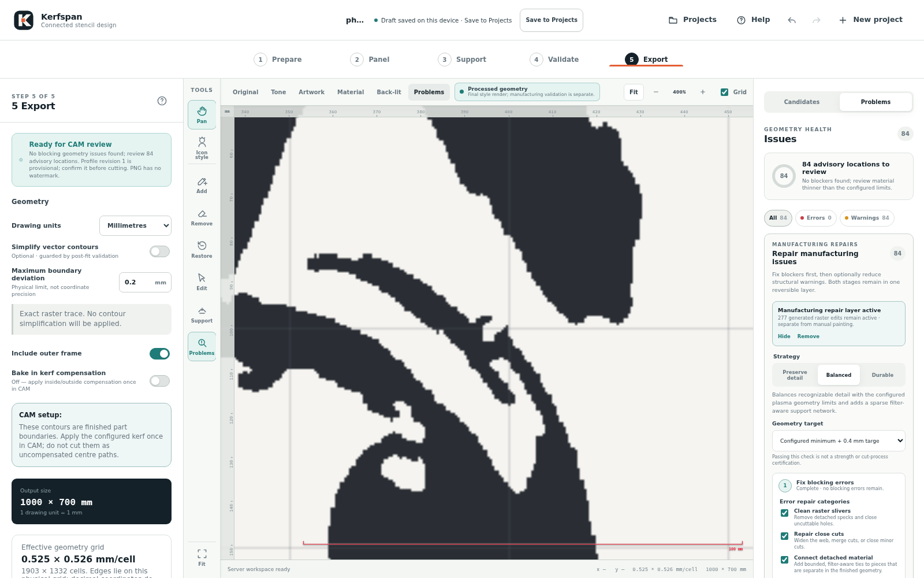This screenshot has width=924, height=578.
Task: Switch to the Back-lit view tab
Action: [x=389, y=92]
